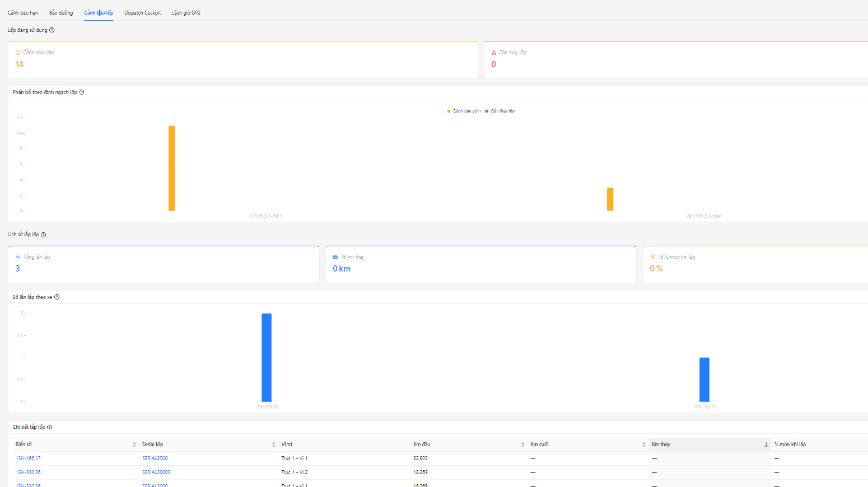This screenshot has height=487, width=868.
Task: Click the blue bar above 15H-330.36 in chart
Action: point(267,358)
